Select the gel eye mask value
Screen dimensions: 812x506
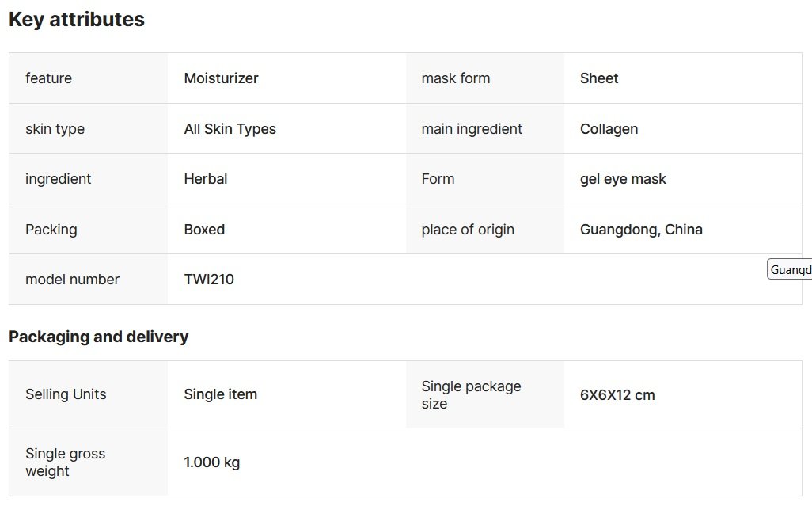[x=623, y=179]
